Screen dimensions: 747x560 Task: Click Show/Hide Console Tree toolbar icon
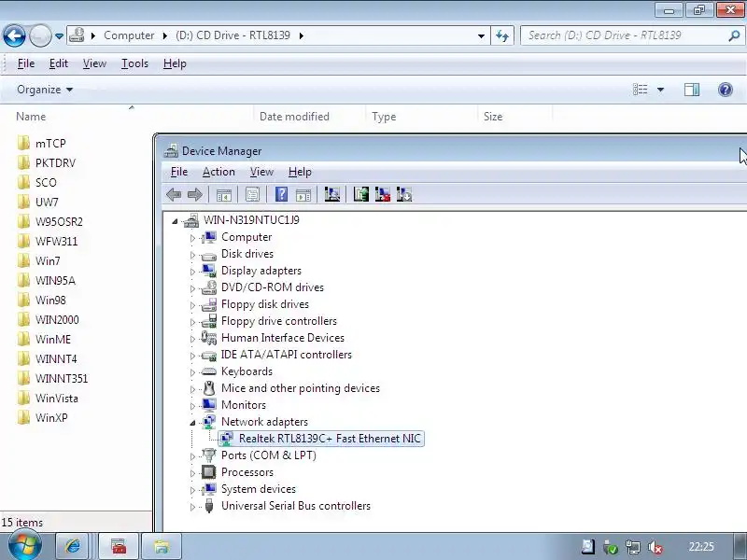click(x=224, y=194)
